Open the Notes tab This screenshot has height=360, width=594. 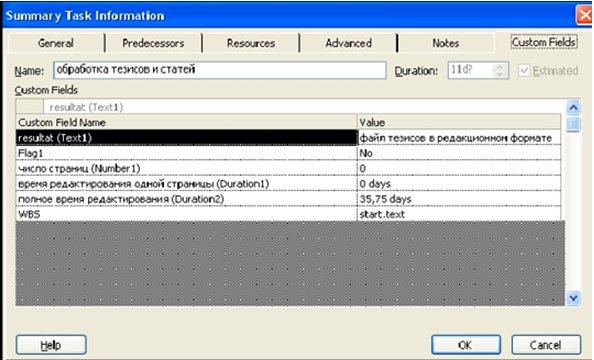(x=446, y=43)
